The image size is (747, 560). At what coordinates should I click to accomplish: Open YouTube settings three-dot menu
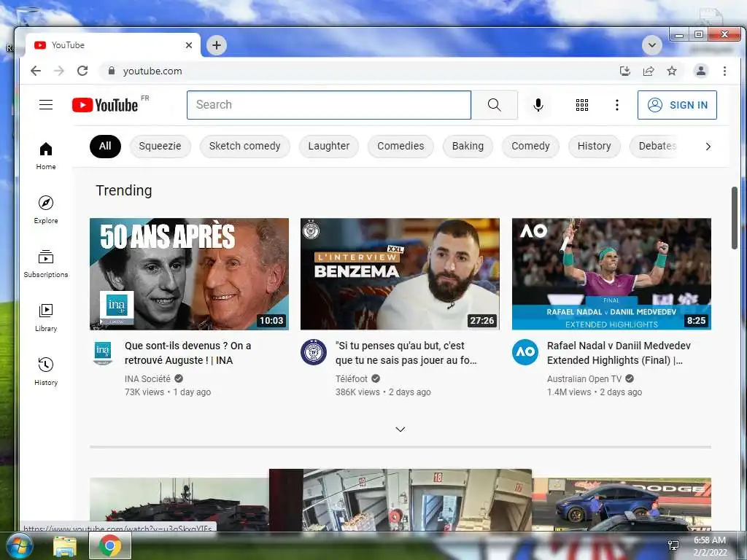click(x=617, y=105)
